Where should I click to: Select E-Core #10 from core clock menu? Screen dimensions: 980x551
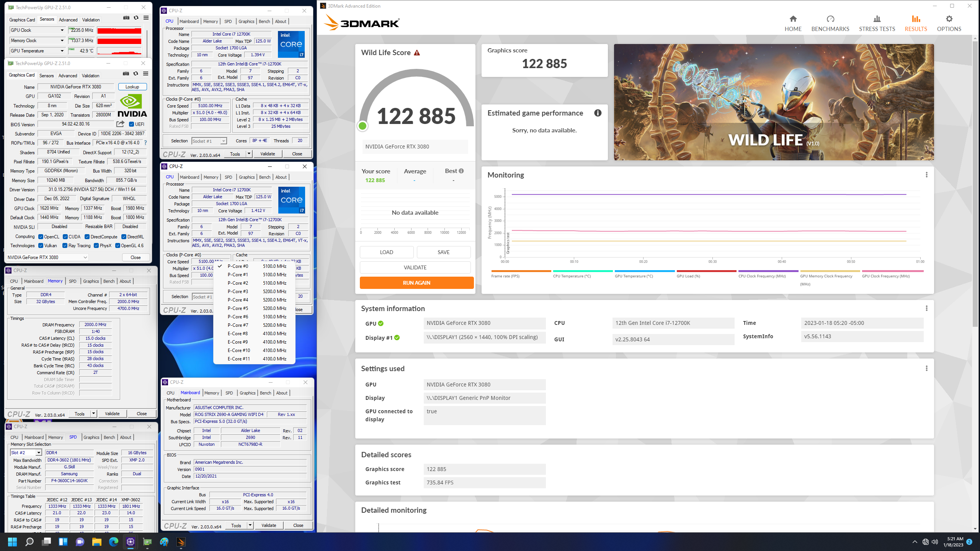[x=255, y=350]
